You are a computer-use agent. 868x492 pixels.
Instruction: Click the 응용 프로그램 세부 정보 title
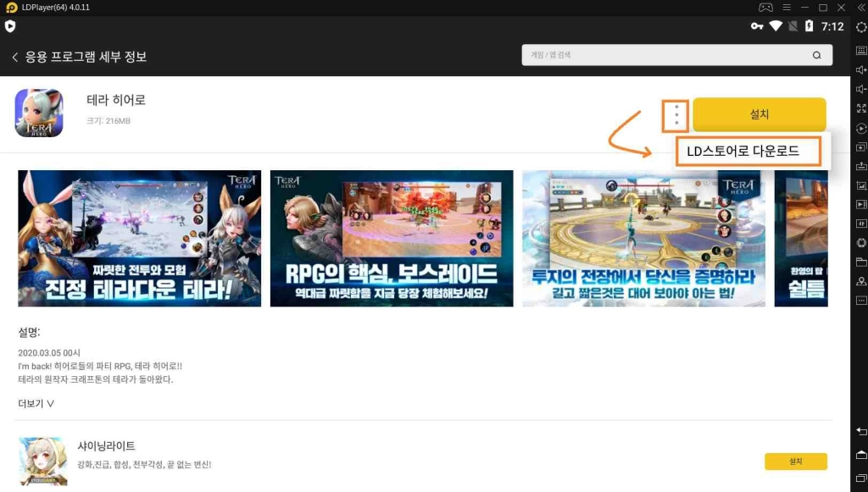pos(86,57)
